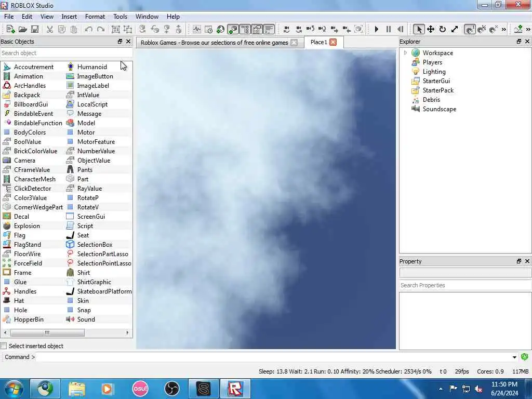This screenshot has width=532, height=399.
Task: Select Lighting in the Explorer
Action: tap(434, 72)
